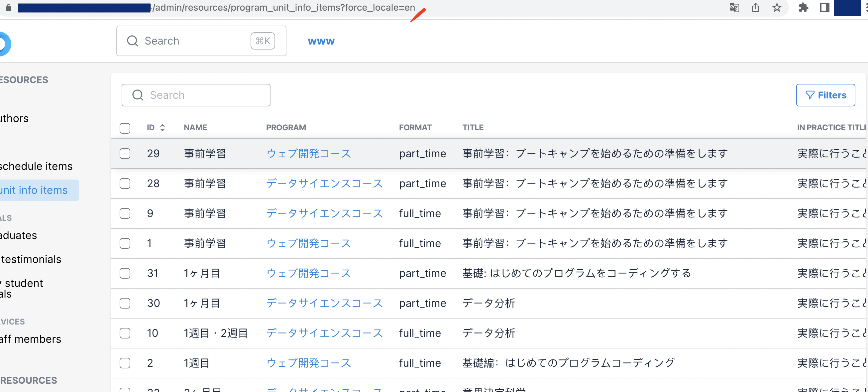Check the checkbox for row ID 29
The width and height of the screenshot is (868, 392).
(125, 154)
